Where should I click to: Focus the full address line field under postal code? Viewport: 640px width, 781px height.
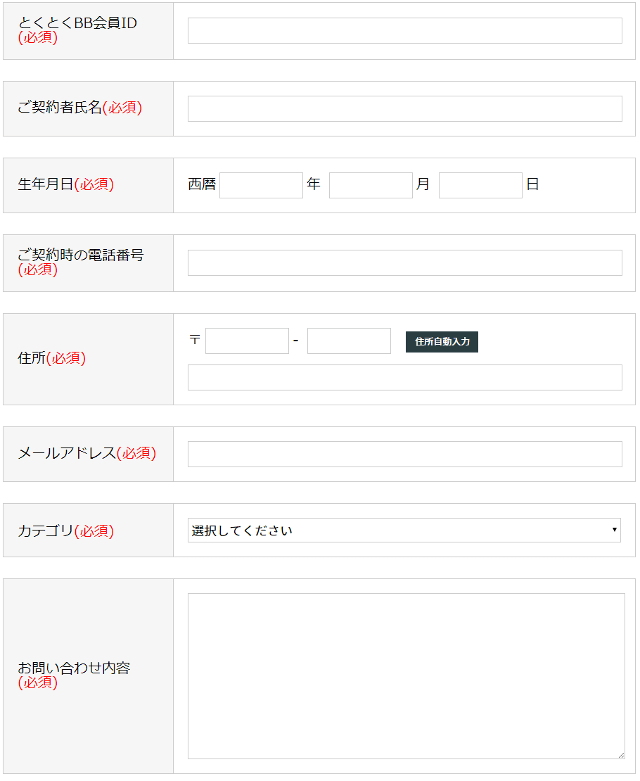(x=405, y=378)
